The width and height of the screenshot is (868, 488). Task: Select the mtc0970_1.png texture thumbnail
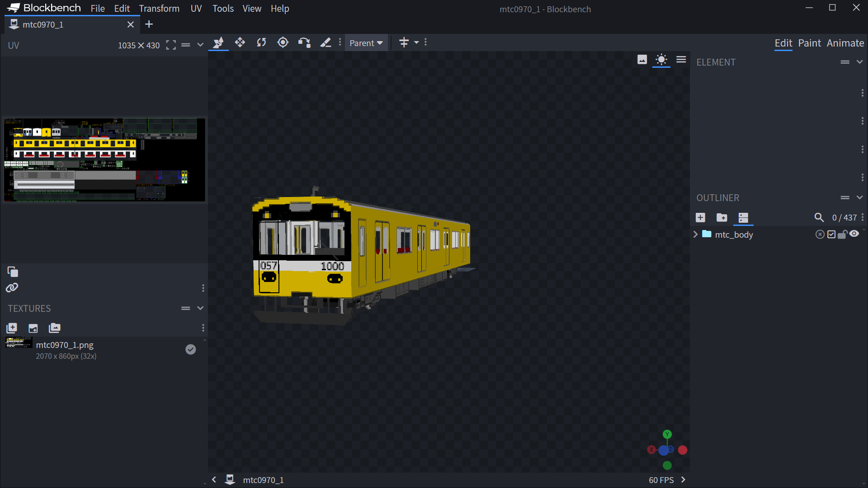[x=19, y=343]
